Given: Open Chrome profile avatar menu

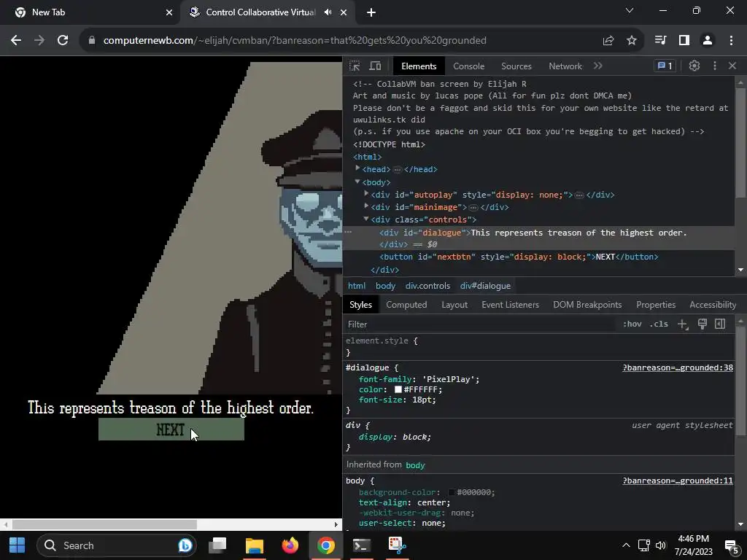Looking at the screenshot, I should (708, 41).
